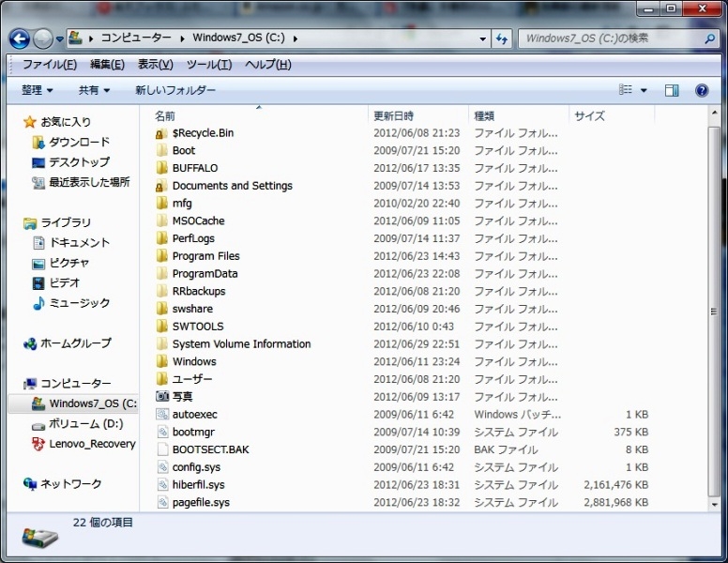Select the 写真 camera folder icon
This screenshot has width=728, height=563.
[162, 397]
